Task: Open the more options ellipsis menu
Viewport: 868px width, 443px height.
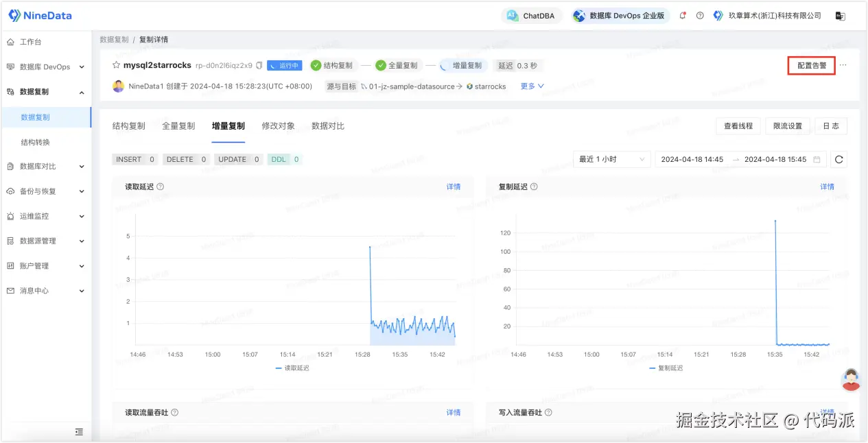Action: pyautogui.click(x=843, y=66)
